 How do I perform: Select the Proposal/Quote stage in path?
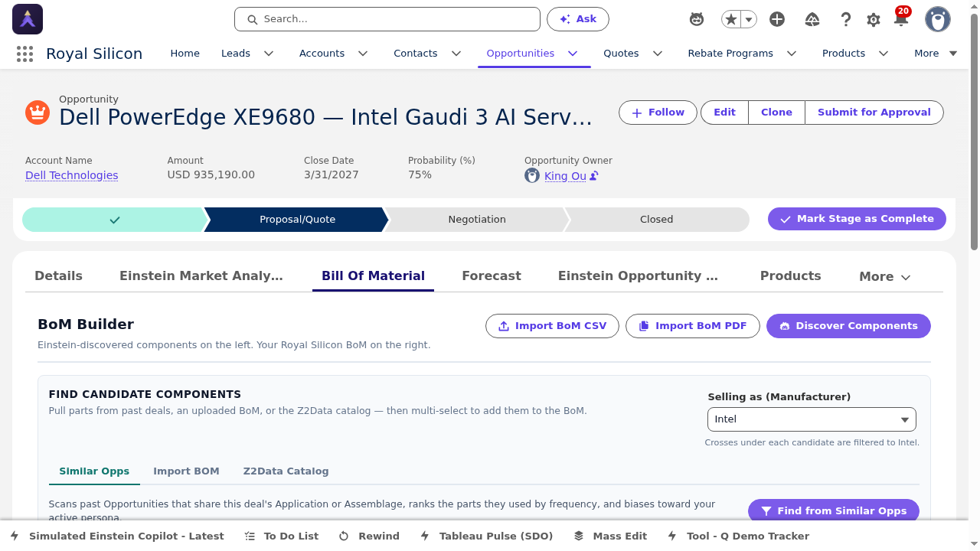pyautogui.click(x=297, y=220)
